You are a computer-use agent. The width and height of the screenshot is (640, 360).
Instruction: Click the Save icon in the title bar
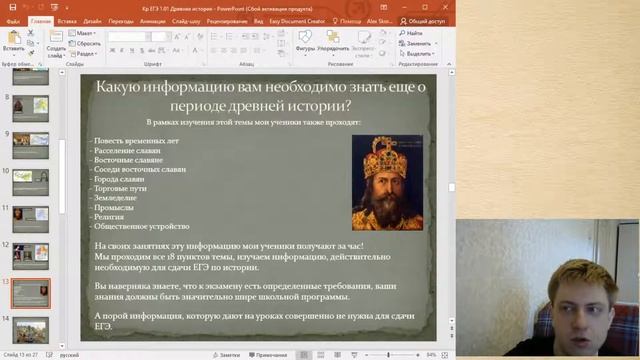(13, 7)
